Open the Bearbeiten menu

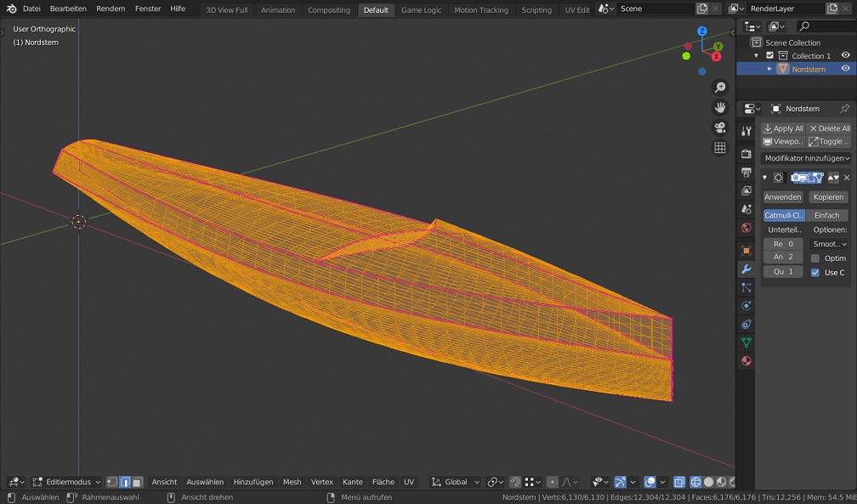click(x=67, y=8)
